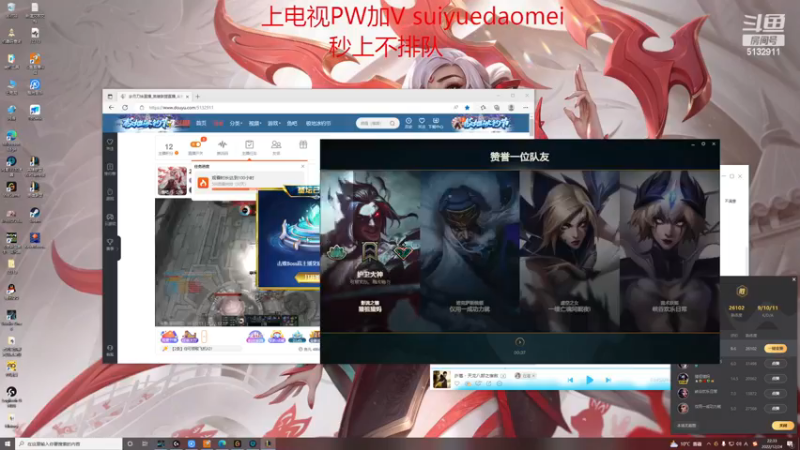800x450 pixels.
Task: Open 鱼吧 in Douyu navigation bar
Action: point(292,123)
